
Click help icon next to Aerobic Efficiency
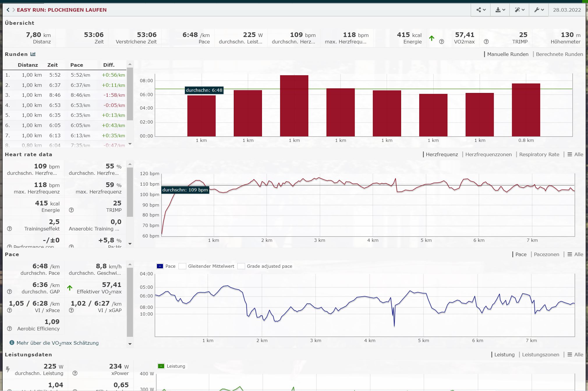tap(9, 329)
